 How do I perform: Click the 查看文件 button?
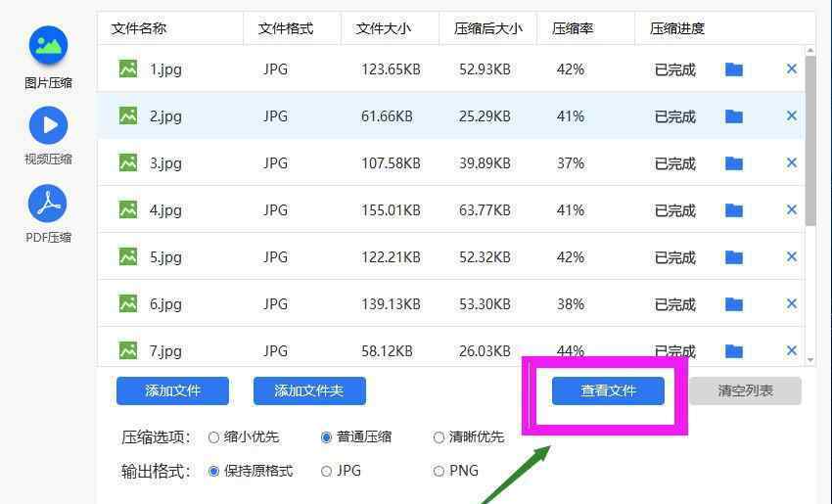[608, 391]
